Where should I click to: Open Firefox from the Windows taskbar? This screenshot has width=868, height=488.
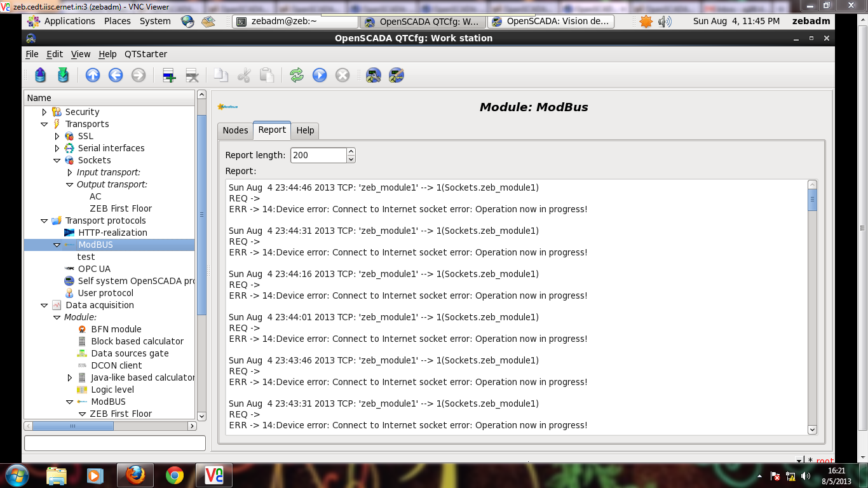coord(135,475)
